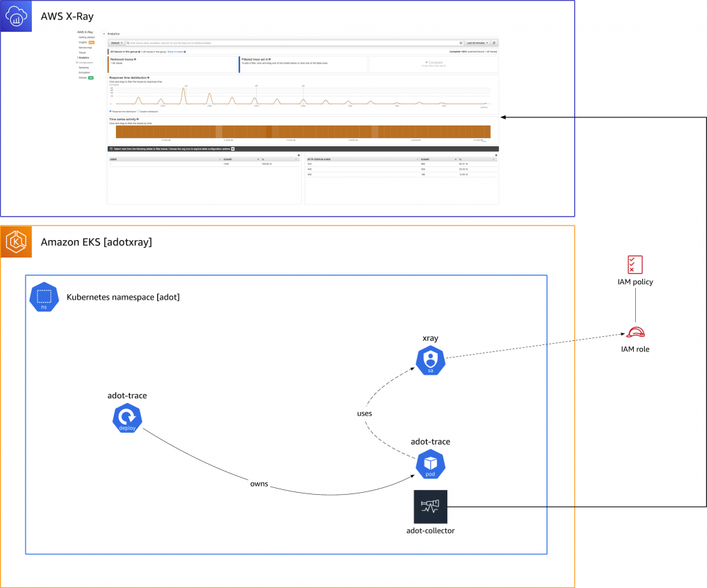Open the Default group dropdown
Image resolution: width=707 pixels, height=588 pixels.
tap(117, 43)
